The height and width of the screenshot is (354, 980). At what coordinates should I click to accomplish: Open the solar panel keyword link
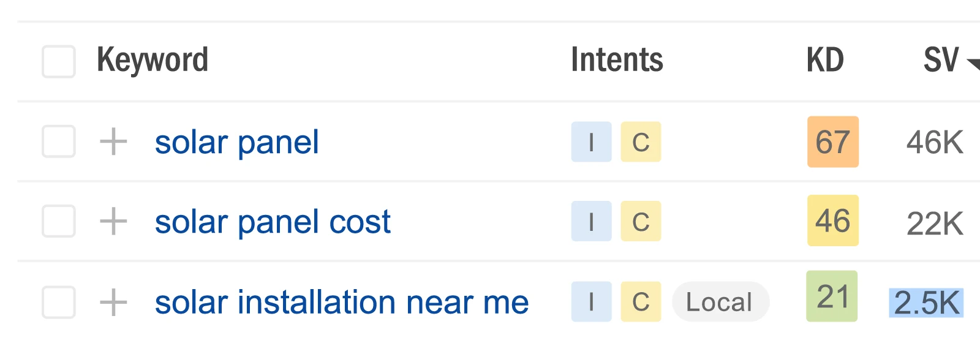[236, 142]
